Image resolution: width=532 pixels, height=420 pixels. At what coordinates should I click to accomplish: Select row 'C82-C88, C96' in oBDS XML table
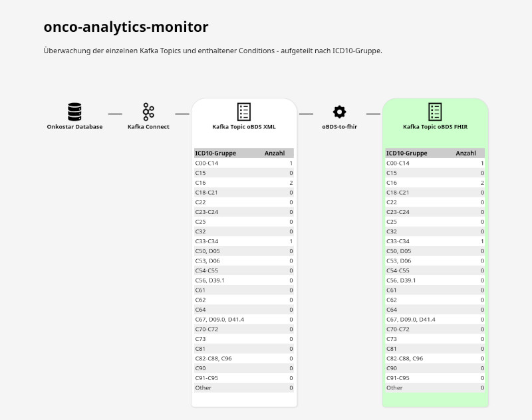(244, 359)
